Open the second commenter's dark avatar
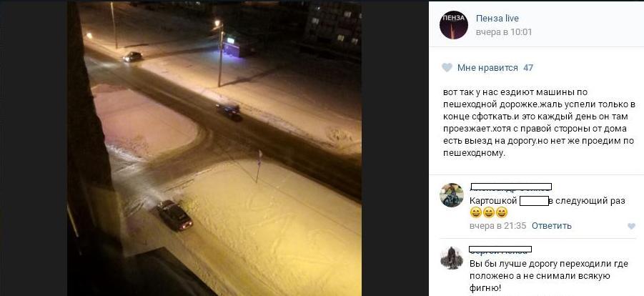Screen dimensions: 644x296 [452, 258]
